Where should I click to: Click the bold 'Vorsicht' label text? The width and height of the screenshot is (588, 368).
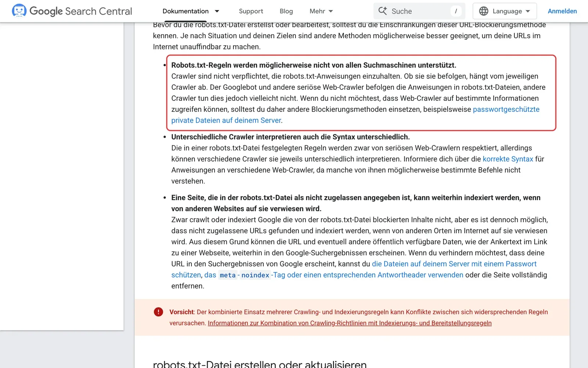pos(182,312)
